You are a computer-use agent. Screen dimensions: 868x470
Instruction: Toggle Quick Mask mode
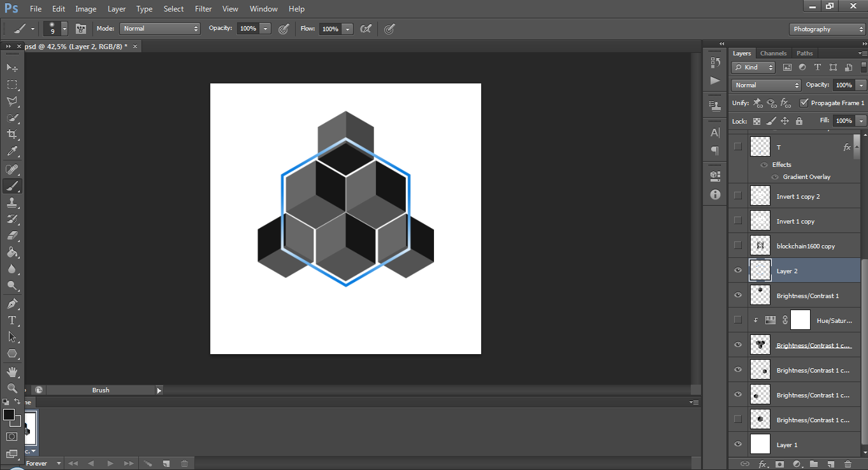coord(11,437)
